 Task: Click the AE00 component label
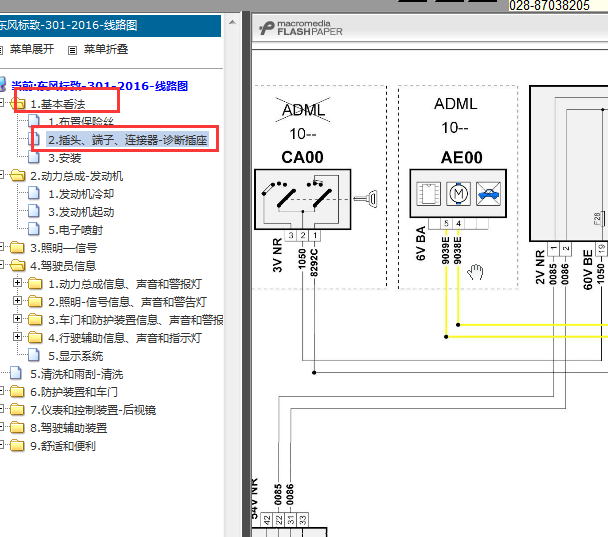click(x=461, y=157)
